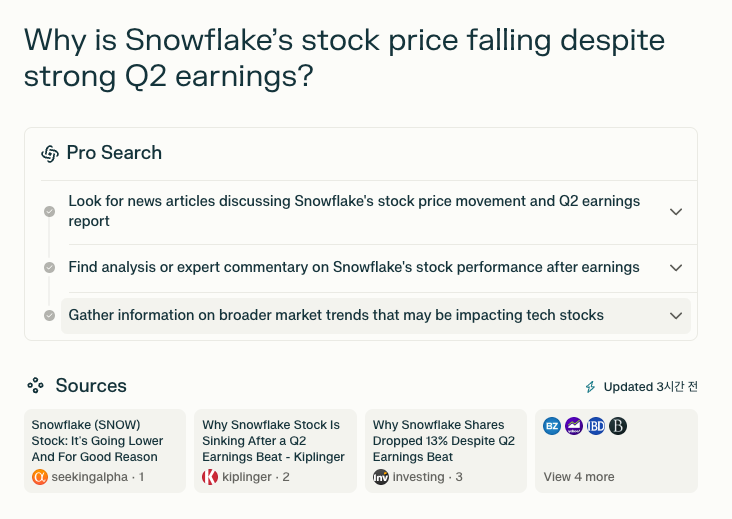Click the Kiplinger red K icon
732x519 pixels.
click(210, 477)
